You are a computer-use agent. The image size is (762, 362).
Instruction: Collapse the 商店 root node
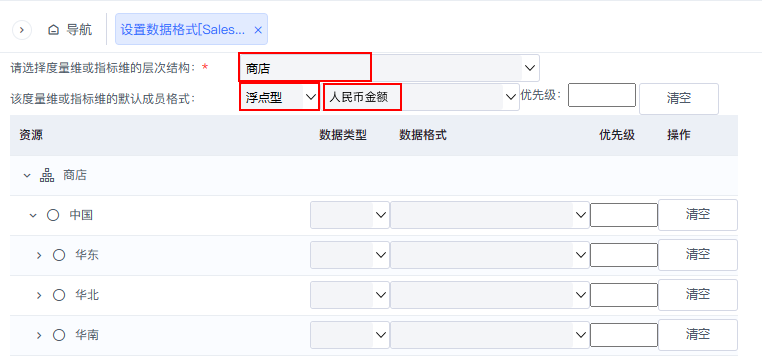coord(27,175)
